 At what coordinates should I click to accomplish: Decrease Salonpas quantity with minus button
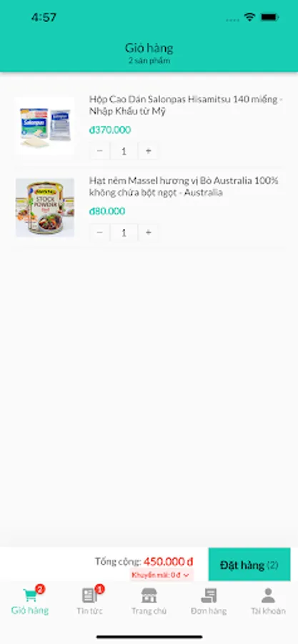pos(99,151)
